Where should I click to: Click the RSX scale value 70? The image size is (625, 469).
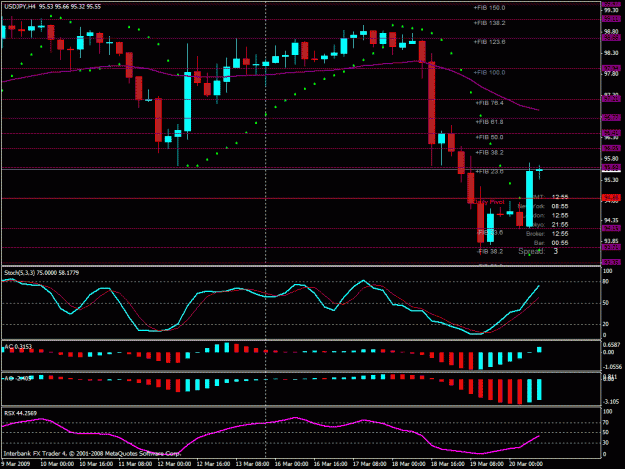tap(606, 422)
